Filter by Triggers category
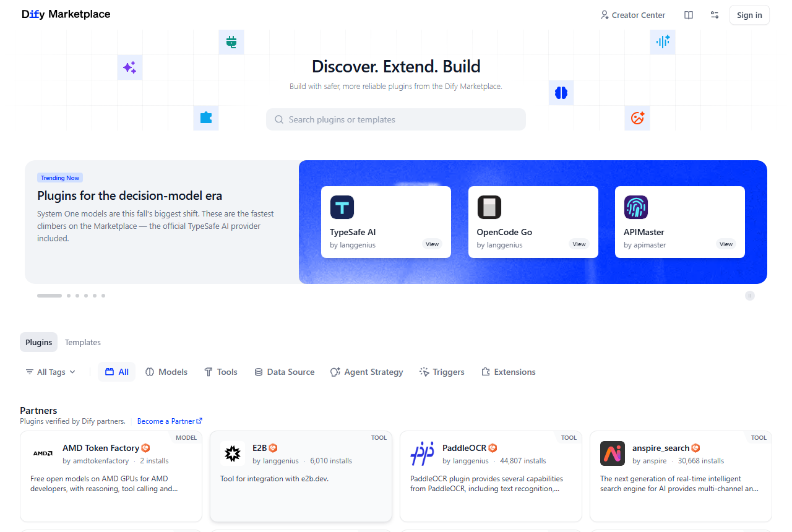Screen dimensions: 792x532 pos(442,372)
